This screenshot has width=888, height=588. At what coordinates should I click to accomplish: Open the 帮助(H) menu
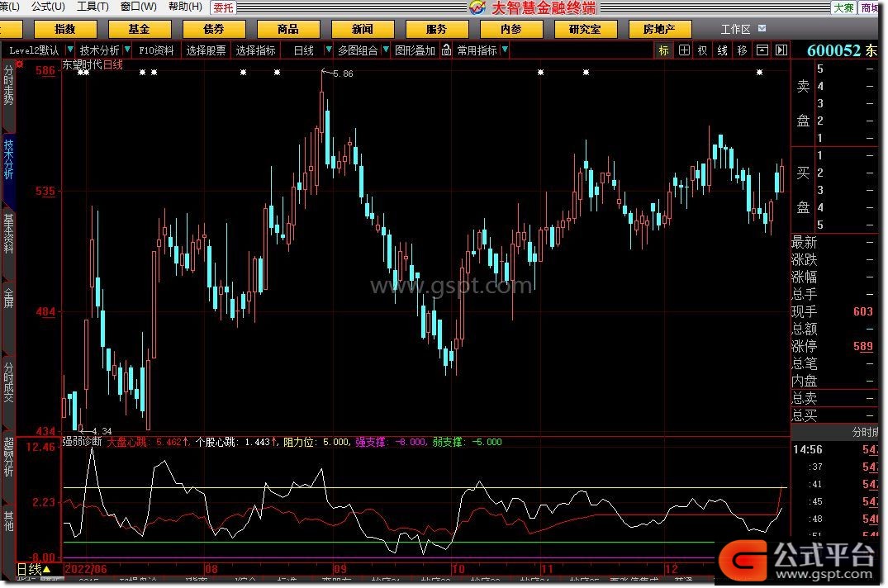185,7
